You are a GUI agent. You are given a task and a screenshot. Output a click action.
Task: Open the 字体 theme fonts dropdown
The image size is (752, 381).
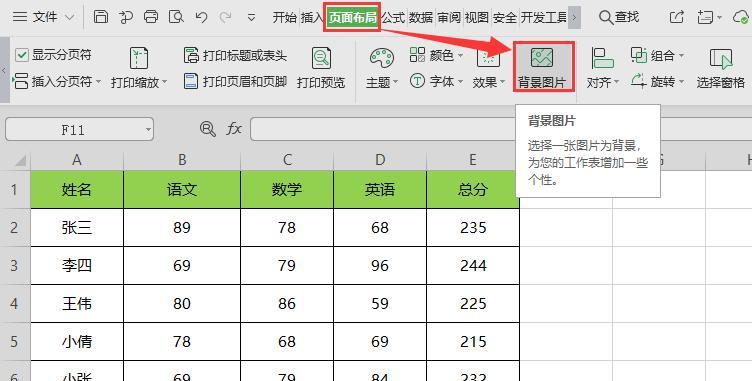[436, 81]
